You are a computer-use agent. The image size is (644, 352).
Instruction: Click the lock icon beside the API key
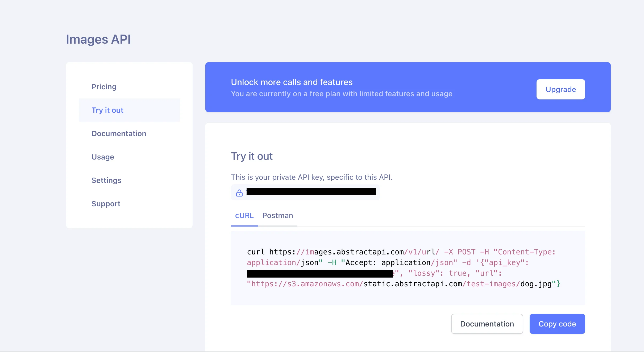pyautogui.click(x=239, y=193)
